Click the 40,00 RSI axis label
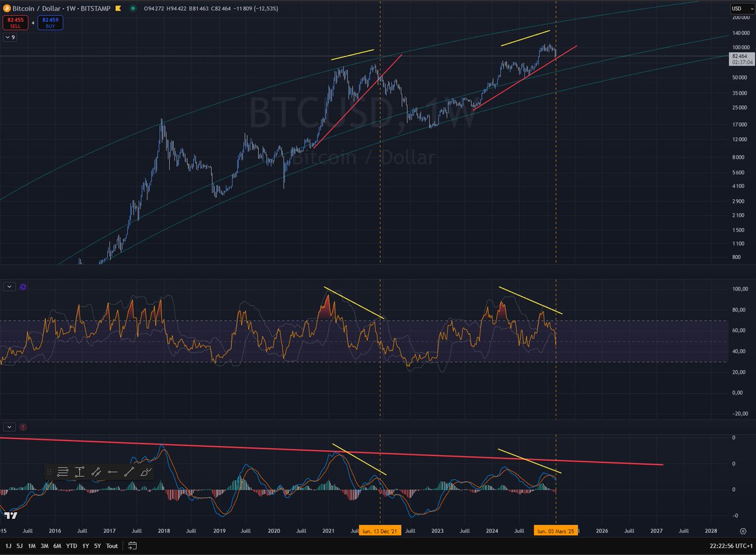The height and width of the screenshot is (555, 756). click(x=738, y=351)
